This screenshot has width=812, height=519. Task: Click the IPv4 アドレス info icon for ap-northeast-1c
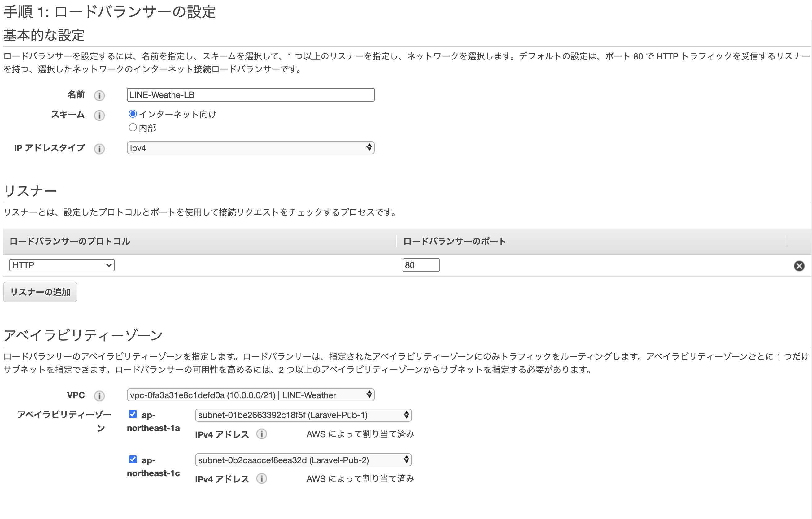click(x=262, y=478)
